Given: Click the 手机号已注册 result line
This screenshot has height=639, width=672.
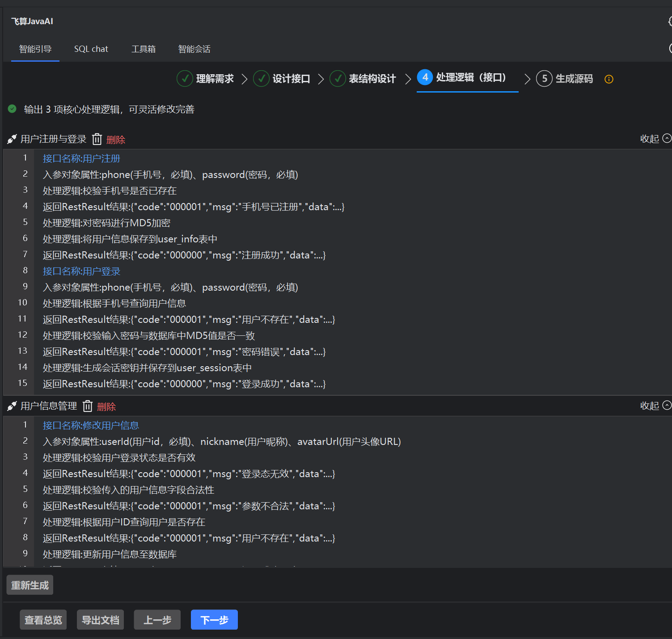Looking at the screenshot, I should (194, 207).
